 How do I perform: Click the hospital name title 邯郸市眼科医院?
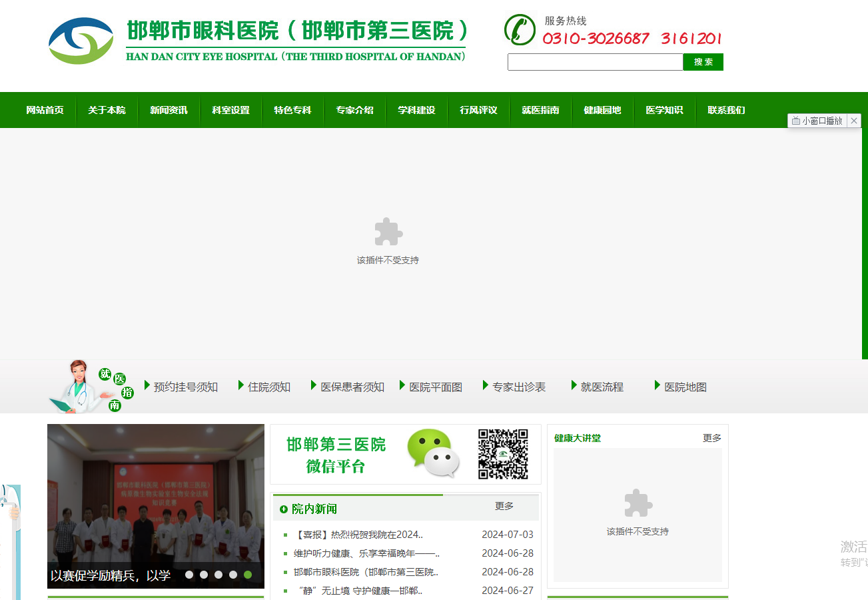point(298,31)
